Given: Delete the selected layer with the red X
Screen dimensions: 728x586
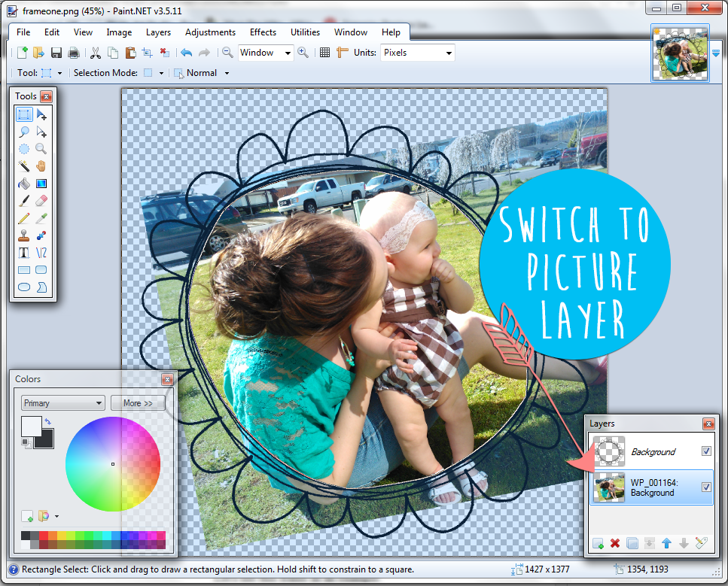Looking at the screenshot, I should coord(615,543).
